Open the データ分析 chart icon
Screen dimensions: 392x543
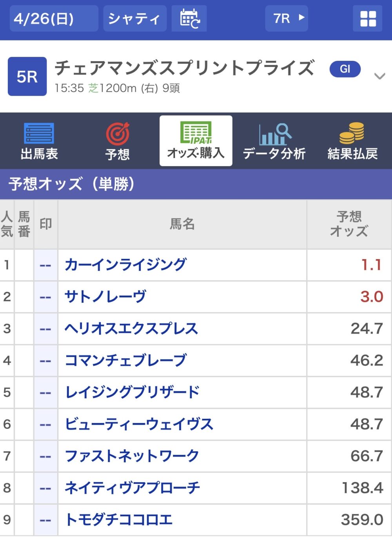[274, 134]
